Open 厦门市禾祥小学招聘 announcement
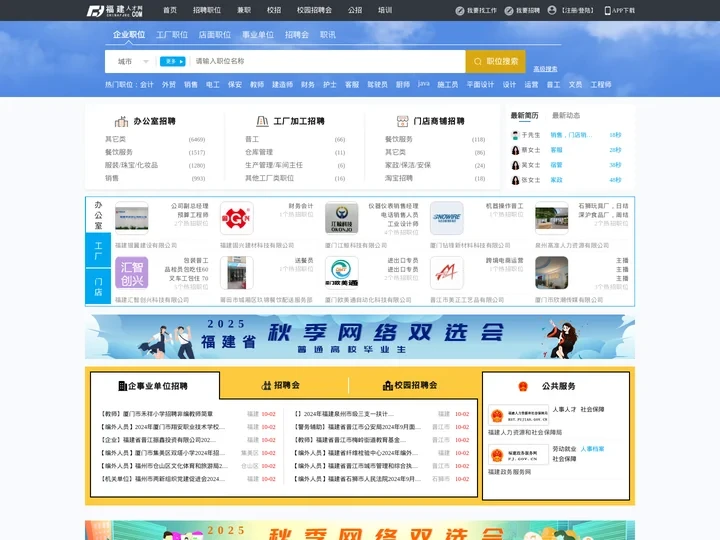 coord(158,414)
